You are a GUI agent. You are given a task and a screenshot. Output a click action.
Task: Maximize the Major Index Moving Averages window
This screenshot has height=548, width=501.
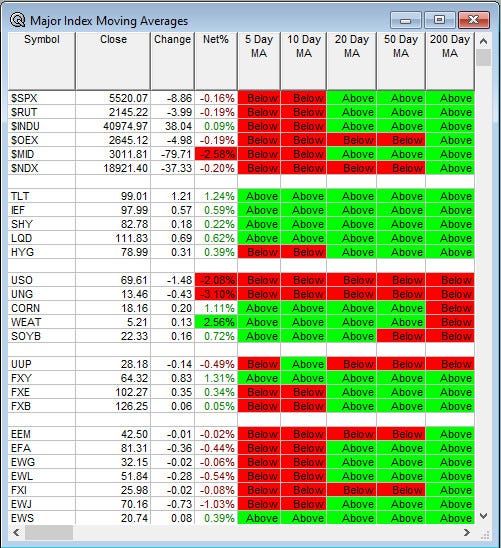coord(440,20)
